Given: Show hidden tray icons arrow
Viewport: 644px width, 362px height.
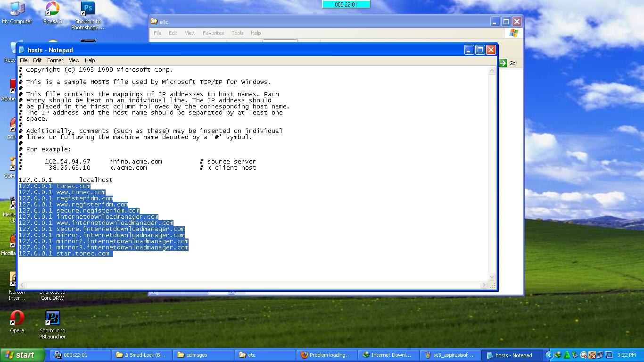Looking at the screenshot, I should pyautogui.click(x=550, y=355).
